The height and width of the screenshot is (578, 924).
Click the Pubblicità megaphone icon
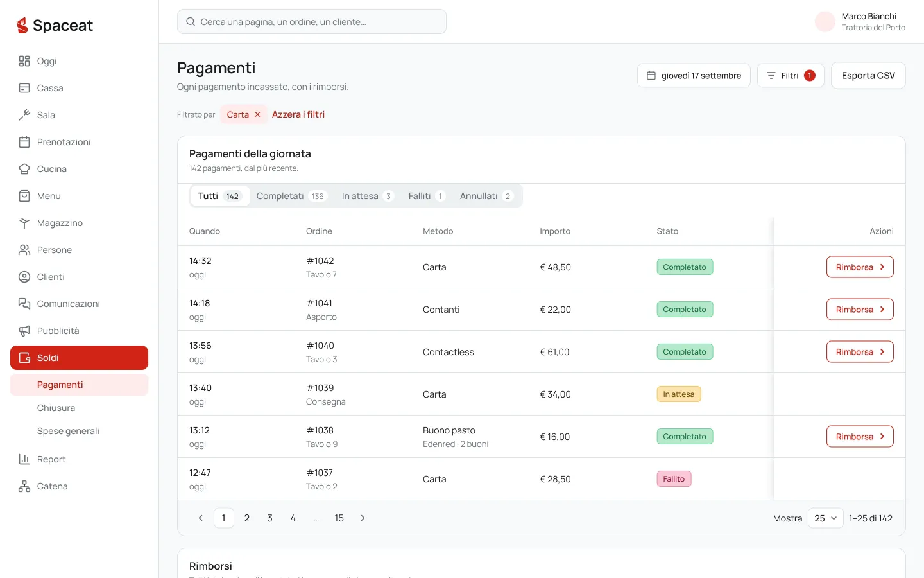[x=24, y=331]
